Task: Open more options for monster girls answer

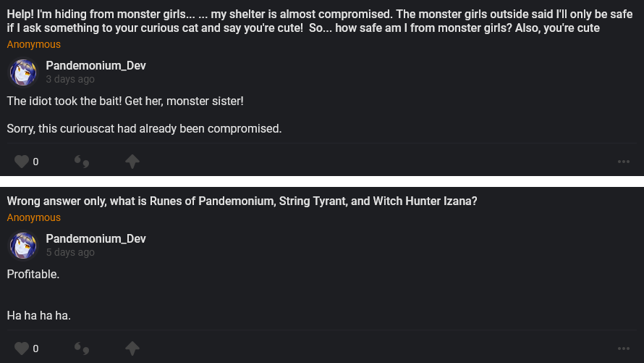Action: pos(624,162)
